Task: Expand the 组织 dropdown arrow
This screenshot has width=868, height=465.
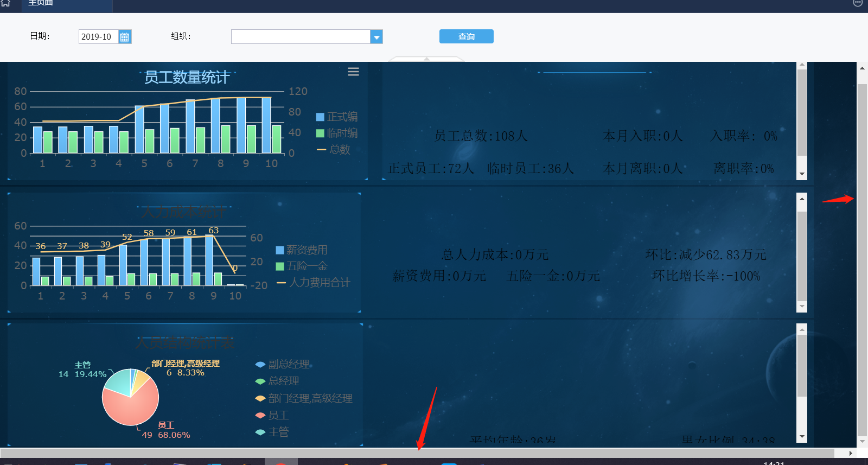Action: [376, 37]
